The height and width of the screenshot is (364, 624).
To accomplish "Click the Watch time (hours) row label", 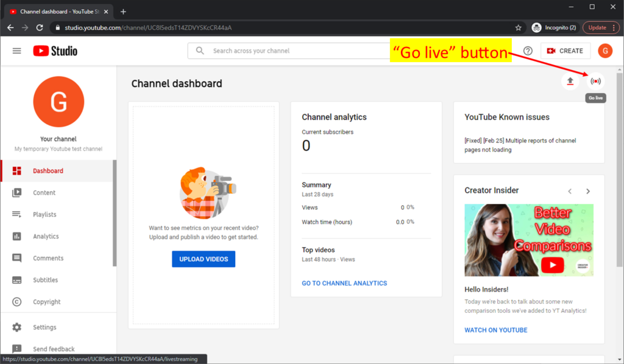I will (x=327, y=222).
